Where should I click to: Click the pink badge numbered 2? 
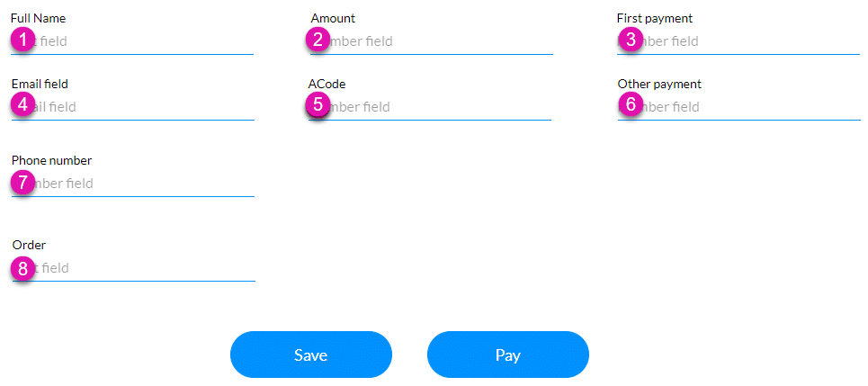click(317, 40)
